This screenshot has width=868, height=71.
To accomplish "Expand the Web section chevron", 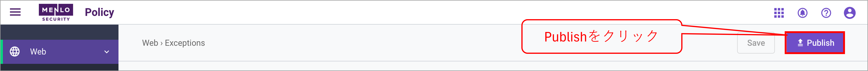I will [106, 52].
